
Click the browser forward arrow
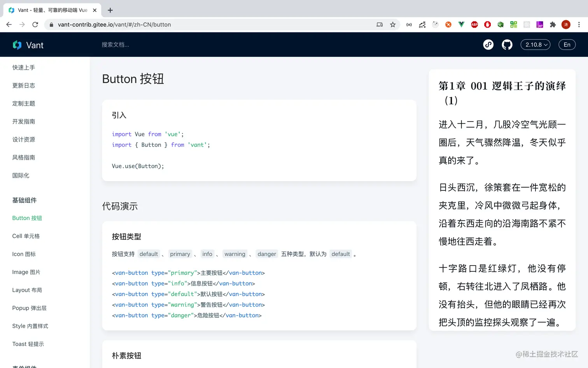pos(22,25)
